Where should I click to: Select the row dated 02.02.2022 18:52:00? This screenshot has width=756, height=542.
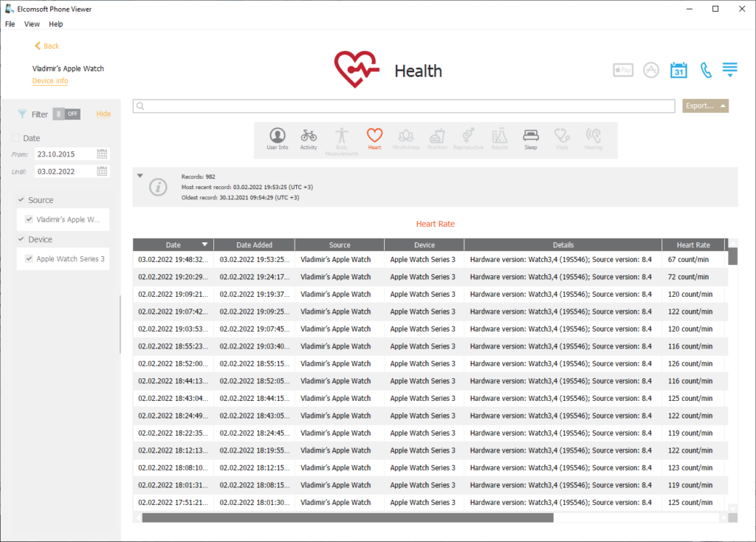pos(430,363)
